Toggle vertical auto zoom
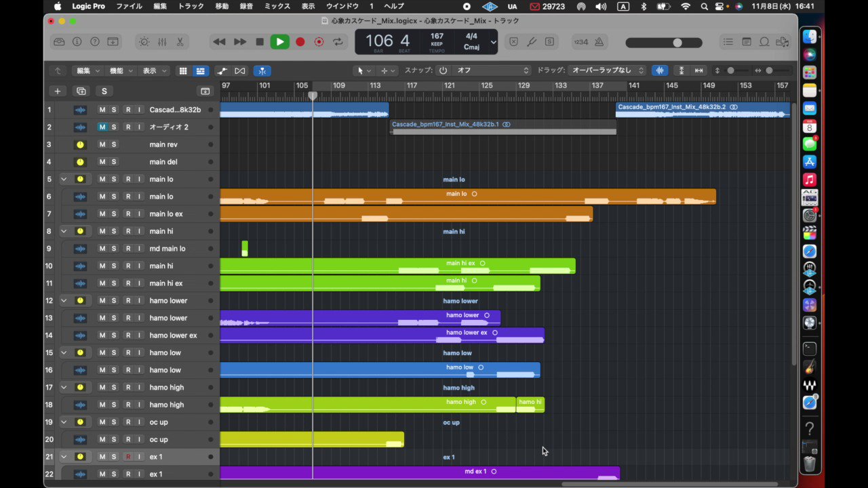The image size is (868, 488). coord(682,70)
